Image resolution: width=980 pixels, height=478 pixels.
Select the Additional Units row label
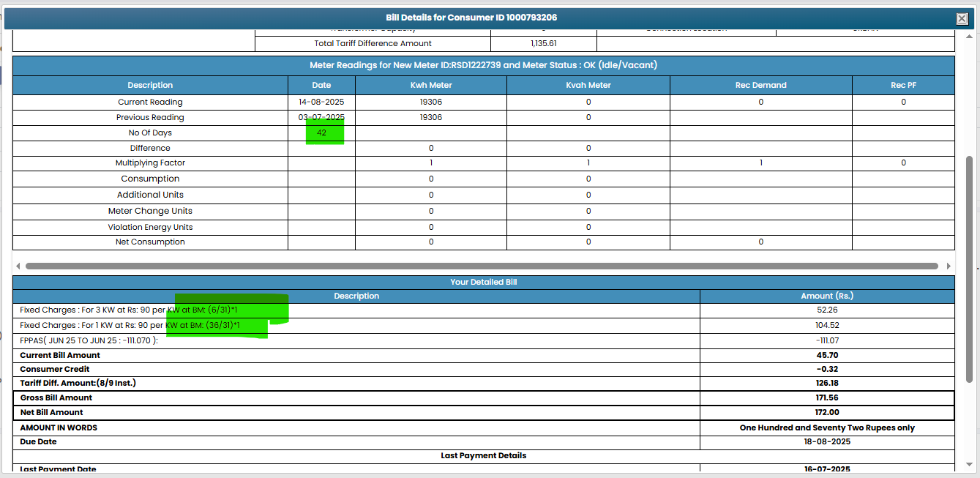pyautogui.click(x=150, y=195)
